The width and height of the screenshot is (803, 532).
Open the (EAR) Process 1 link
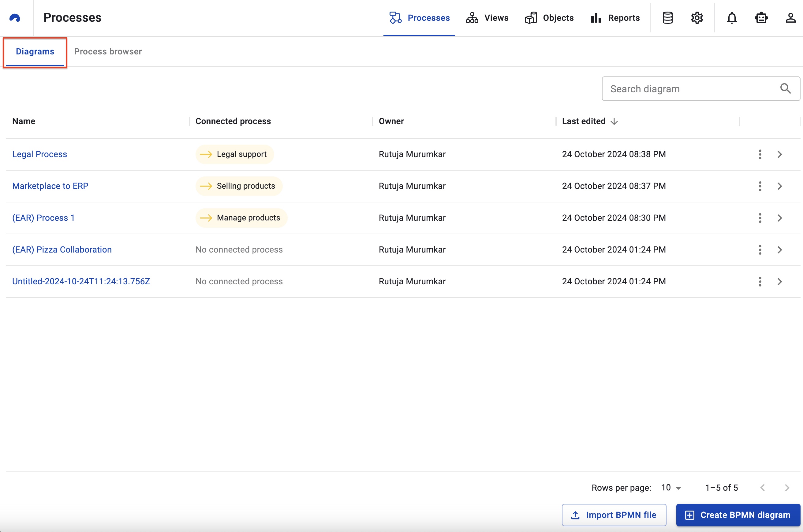point(43,218)
